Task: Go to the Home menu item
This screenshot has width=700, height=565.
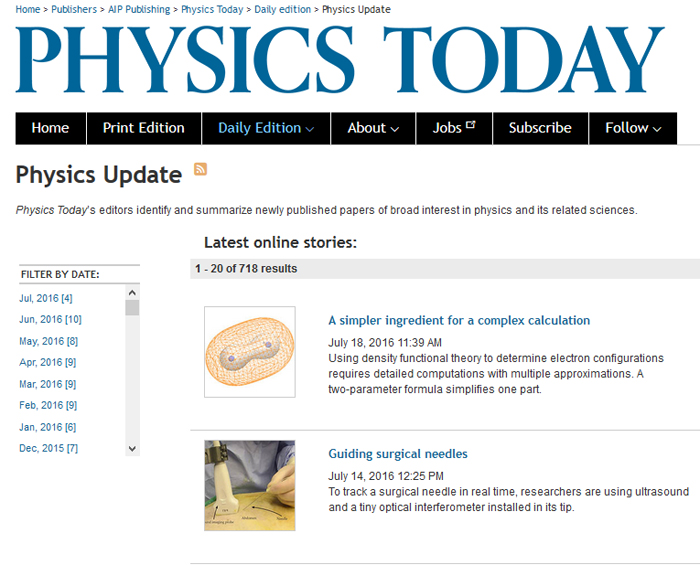Action: coord(50,128)
